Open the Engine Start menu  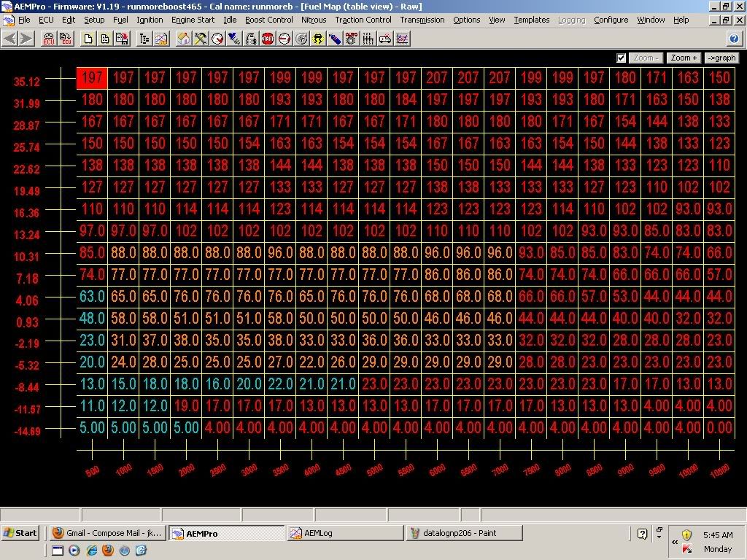[x=193, y=20]
